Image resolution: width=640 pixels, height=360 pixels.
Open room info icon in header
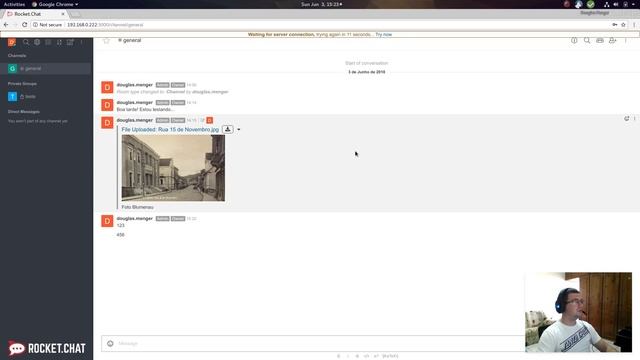[574, 40]
